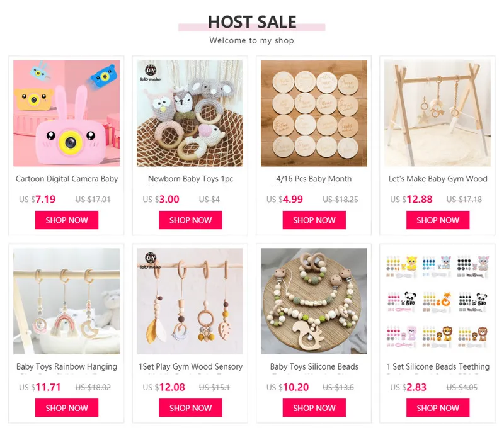Screen dimensions: 504x435
Task: Open the Cartoon Digital Camera Baby title link
Action: [67, 179]
